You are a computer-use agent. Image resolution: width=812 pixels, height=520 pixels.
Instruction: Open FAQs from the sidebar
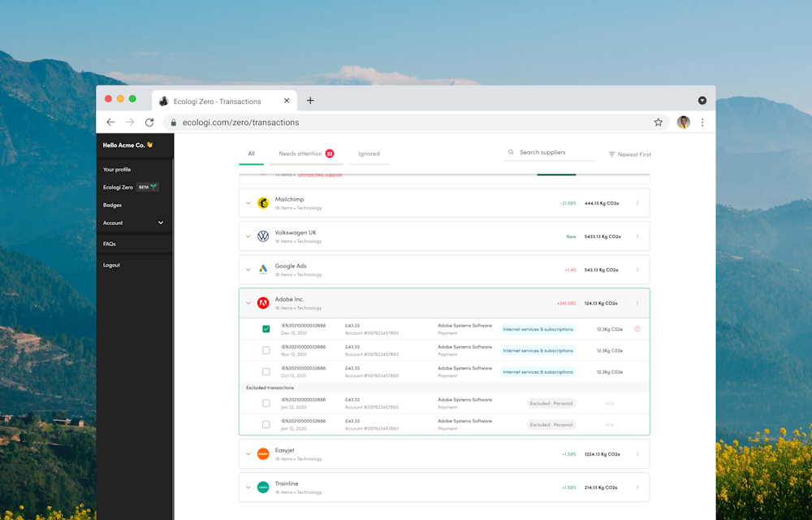[110, 244]
